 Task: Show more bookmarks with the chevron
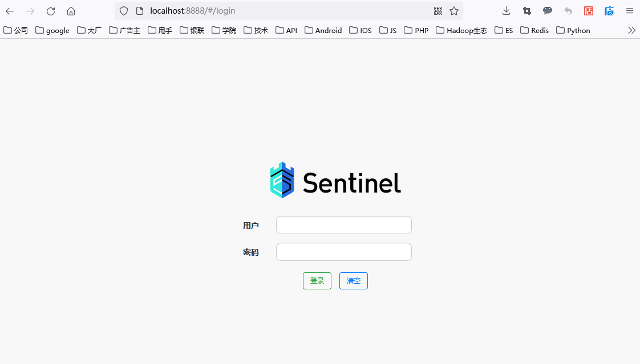coord(631,30)
